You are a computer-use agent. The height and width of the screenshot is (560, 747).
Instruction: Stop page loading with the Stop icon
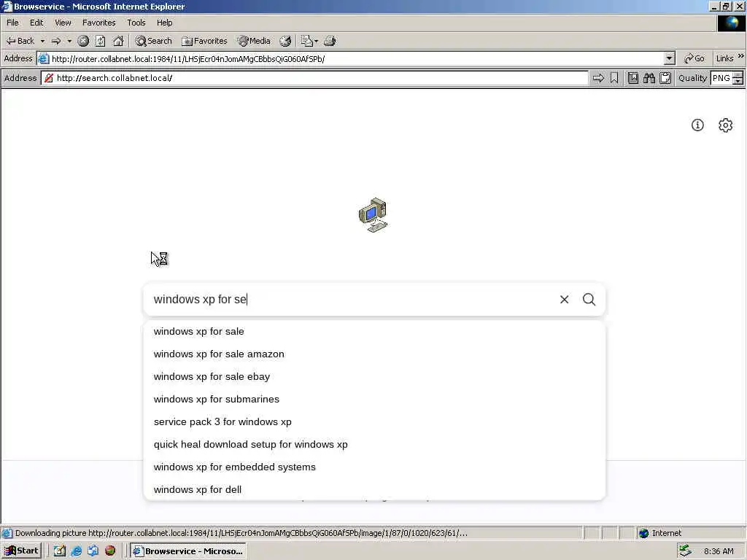click(x=83, y=41)
